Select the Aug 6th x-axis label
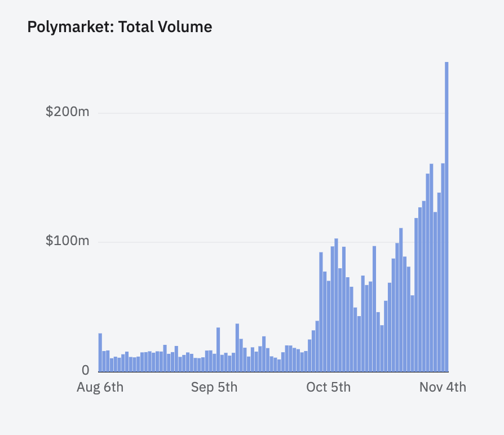The height and width of the screenshot is (435, 504). 100,388
